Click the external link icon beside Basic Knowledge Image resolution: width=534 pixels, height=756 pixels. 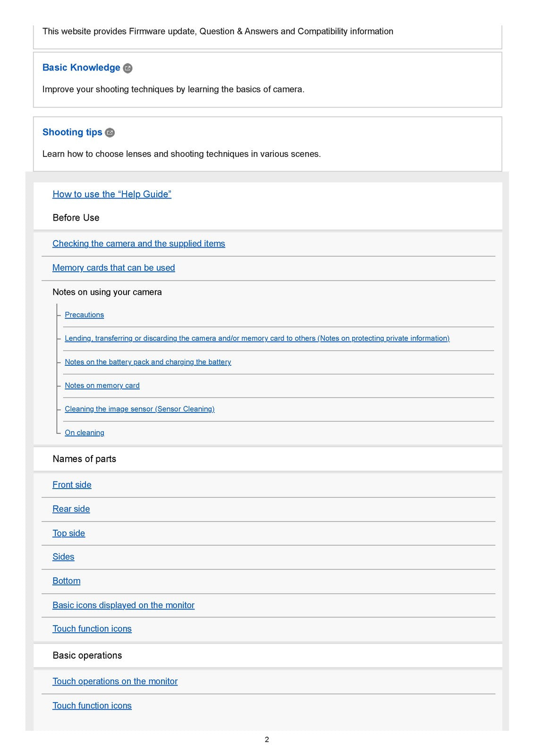tap(127, 68)
